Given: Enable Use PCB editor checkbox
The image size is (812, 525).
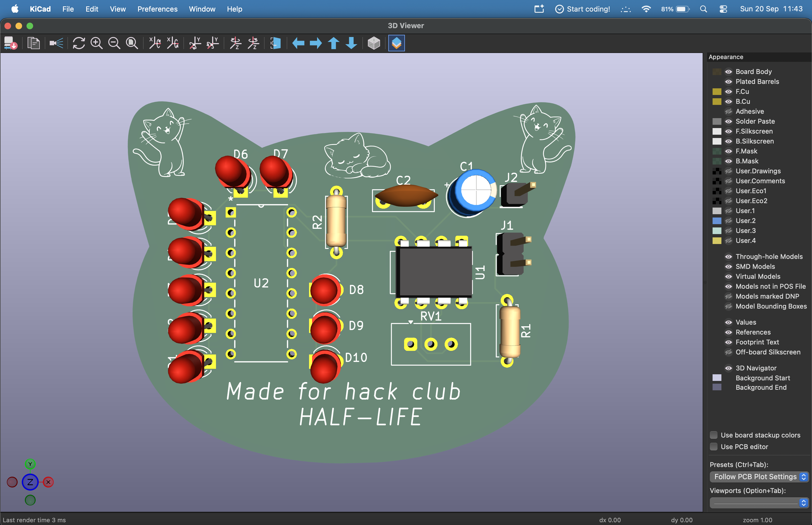Looking at the screenshot, I should [713, 447].
